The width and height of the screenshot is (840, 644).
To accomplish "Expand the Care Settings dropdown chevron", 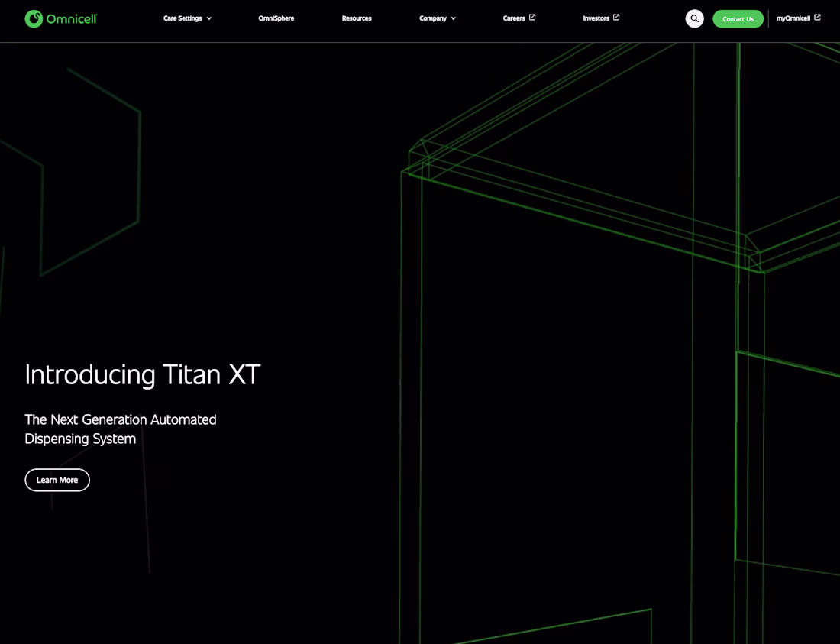I will [209, 18].
